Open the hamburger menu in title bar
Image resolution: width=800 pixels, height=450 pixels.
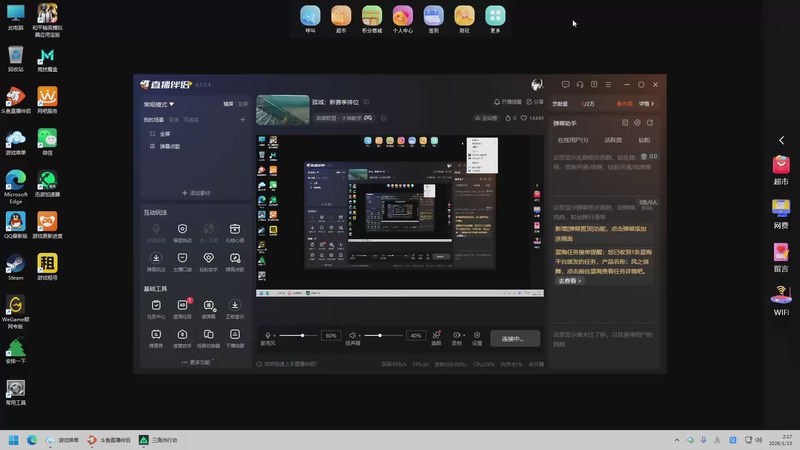[x=608, y=85]
